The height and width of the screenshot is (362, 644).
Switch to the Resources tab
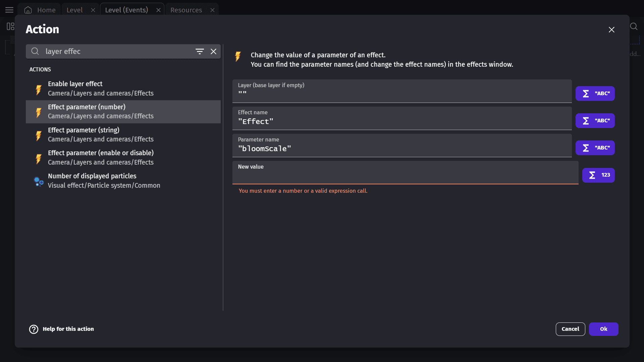point(186,10)
